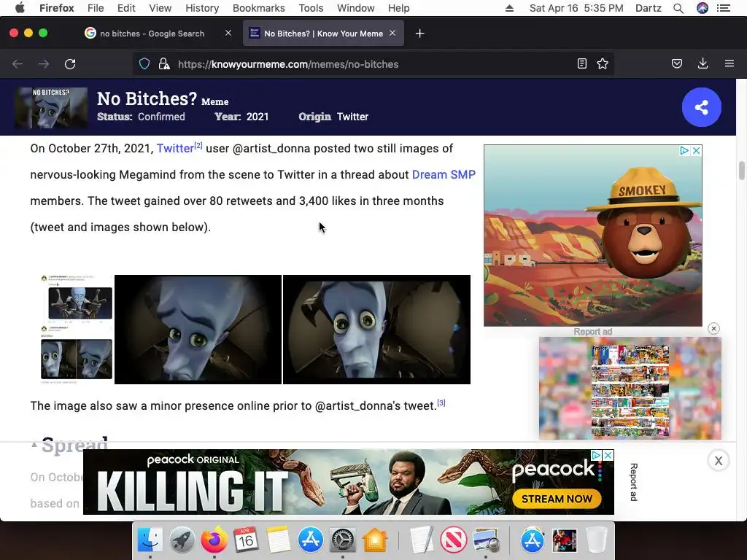Switch to Firefox in the Dock
Viewport: 747px width, 560px height.
click(x=214, y=540)
